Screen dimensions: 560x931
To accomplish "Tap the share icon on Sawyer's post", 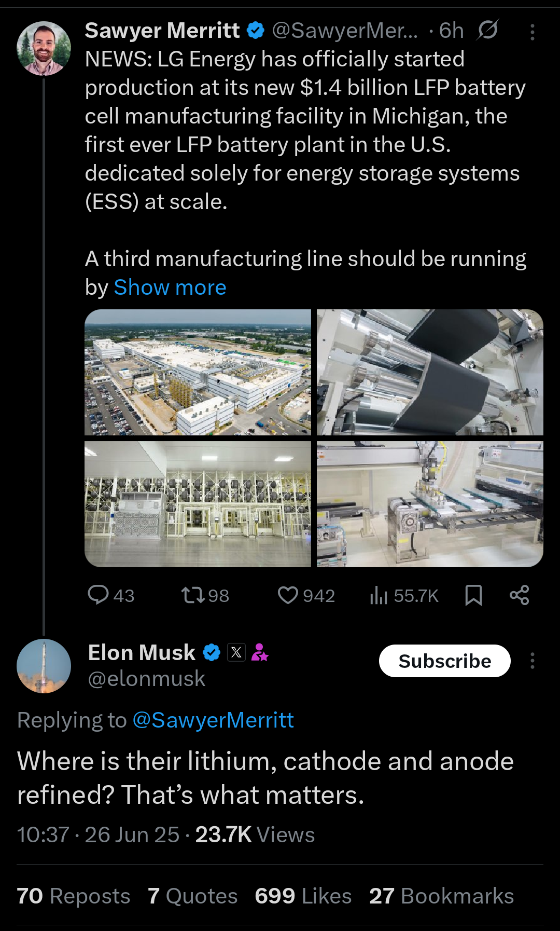I will point(519,595).
